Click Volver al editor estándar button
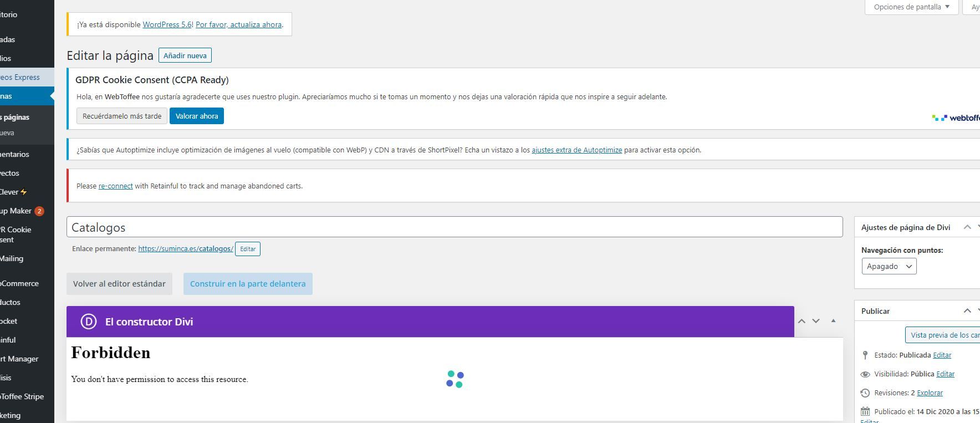Viewport: 980px width, 423px height. click(119, 283)
